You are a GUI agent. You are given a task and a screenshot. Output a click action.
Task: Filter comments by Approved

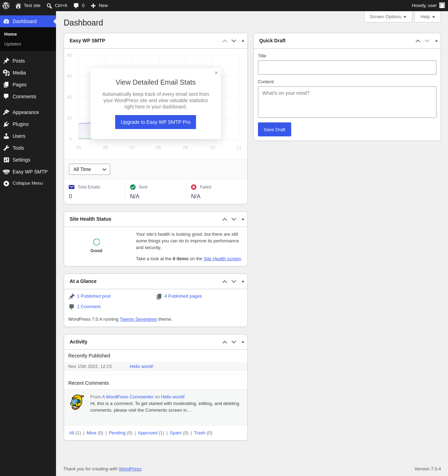pos(148,433)
